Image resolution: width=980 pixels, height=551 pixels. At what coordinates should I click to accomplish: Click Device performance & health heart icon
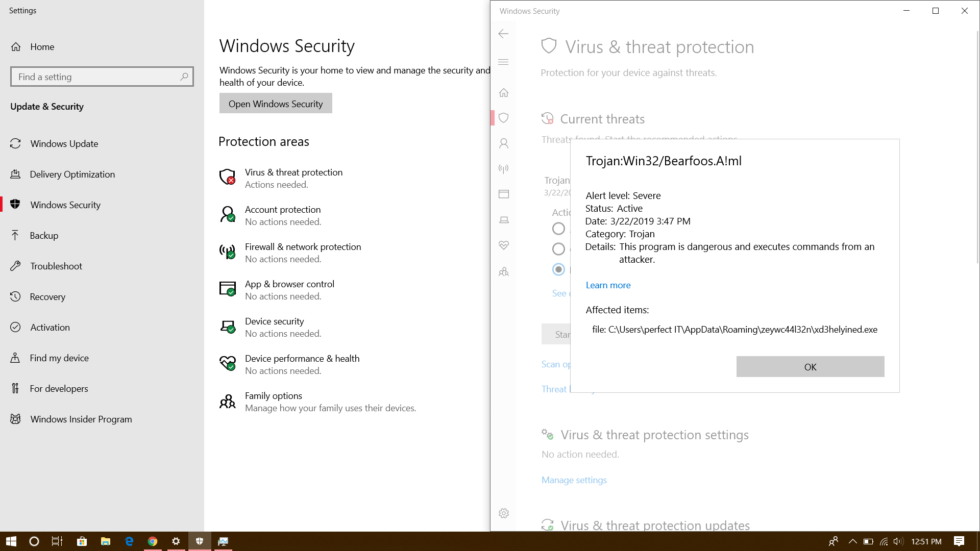coord(227,363)
